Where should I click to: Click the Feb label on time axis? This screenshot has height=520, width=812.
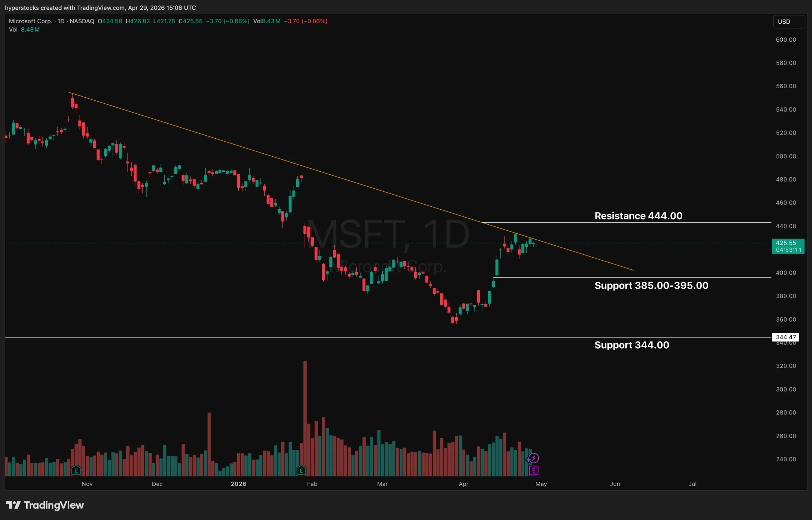tap(312, 484)
